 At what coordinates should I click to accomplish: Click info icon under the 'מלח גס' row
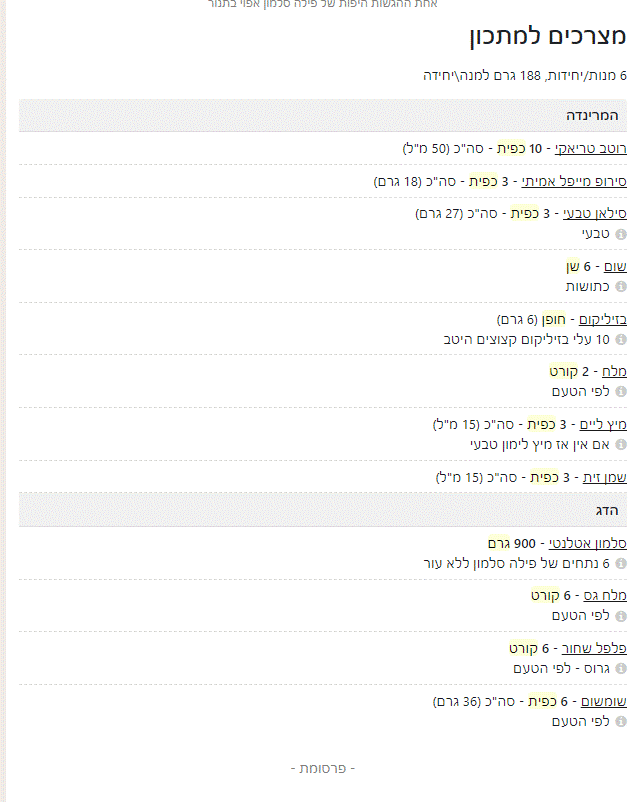click(x=621, y=616)
